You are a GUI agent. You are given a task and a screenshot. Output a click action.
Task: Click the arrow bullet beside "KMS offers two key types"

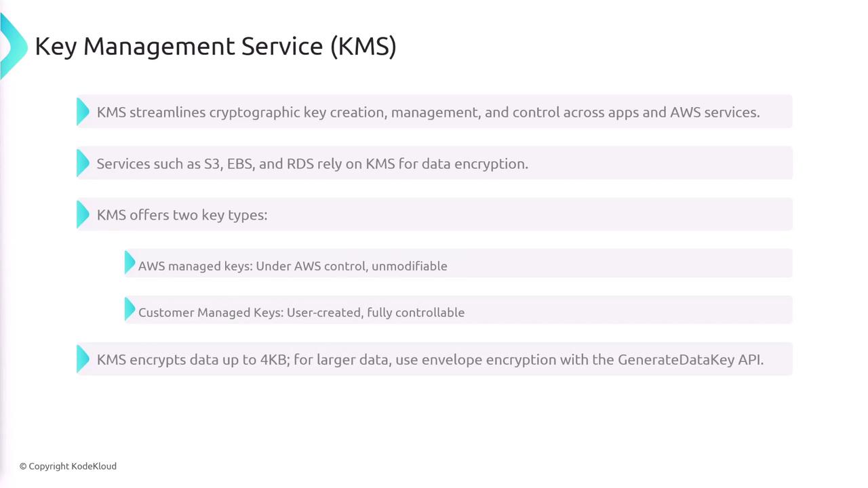[x=83, y=215]
